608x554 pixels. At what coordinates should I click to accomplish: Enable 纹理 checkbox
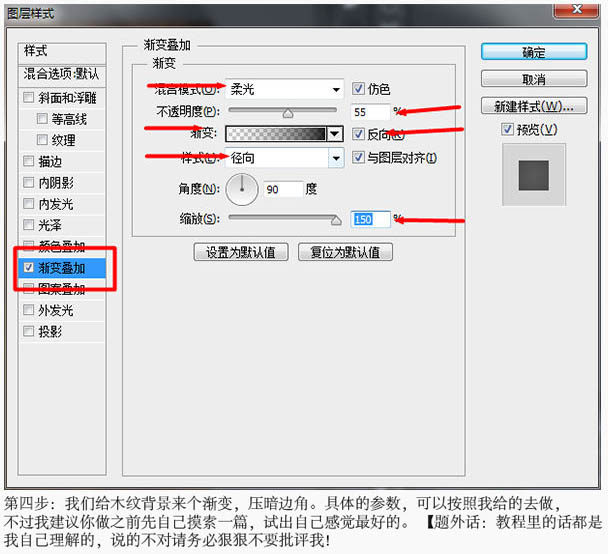[42, 140]
